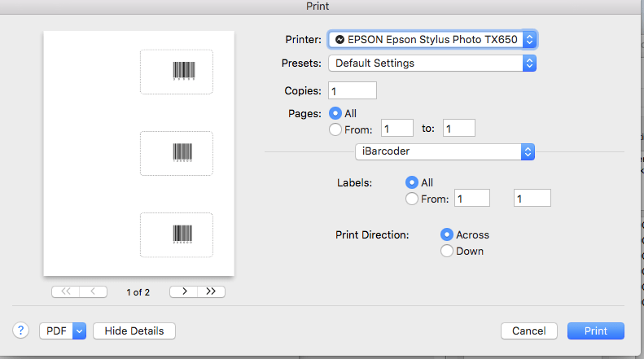
Task: Open the Presets Default Settings dropdown
Action: point(432,63)
